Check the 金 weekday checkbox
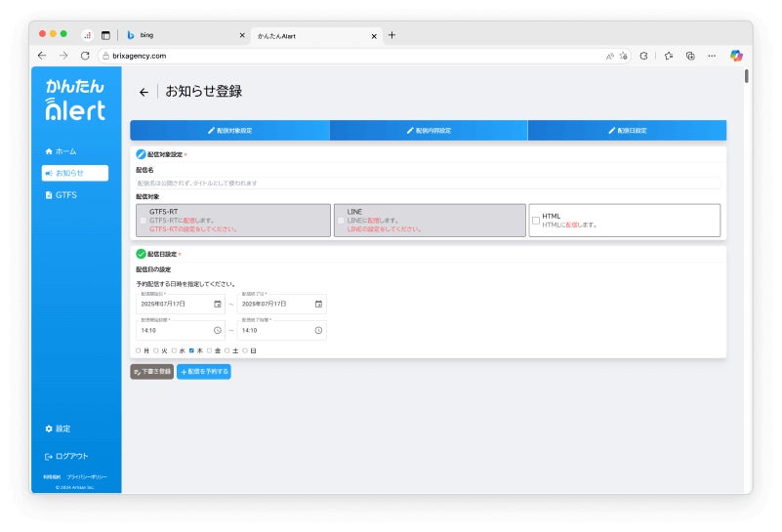Screen dimensions: 782x532 [210, 351]
